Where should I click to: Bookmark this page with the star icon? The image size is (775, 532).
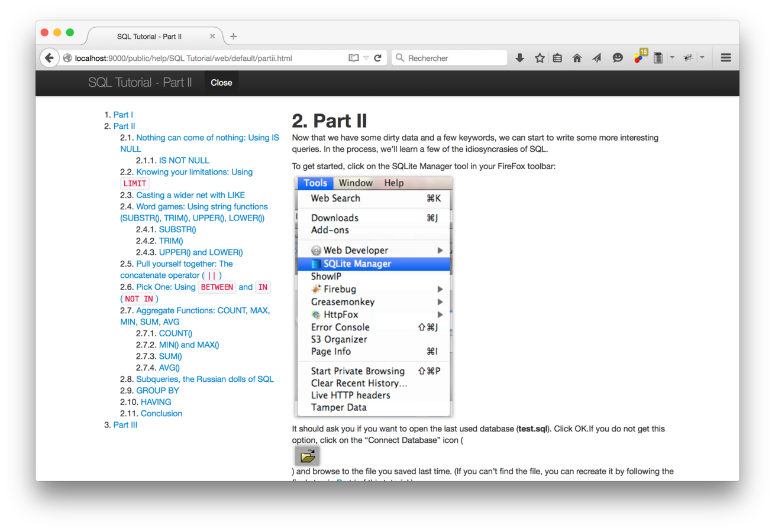(x=540, y=58)
